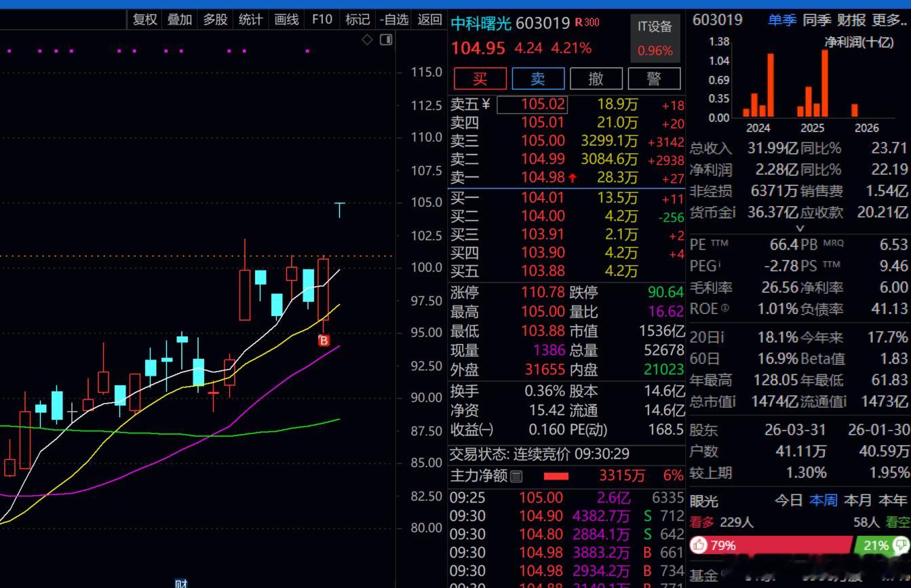Click the red up-arrow beside 卖一 price
This screenshot has height=588, width=911.
click(x=573, y=178)
